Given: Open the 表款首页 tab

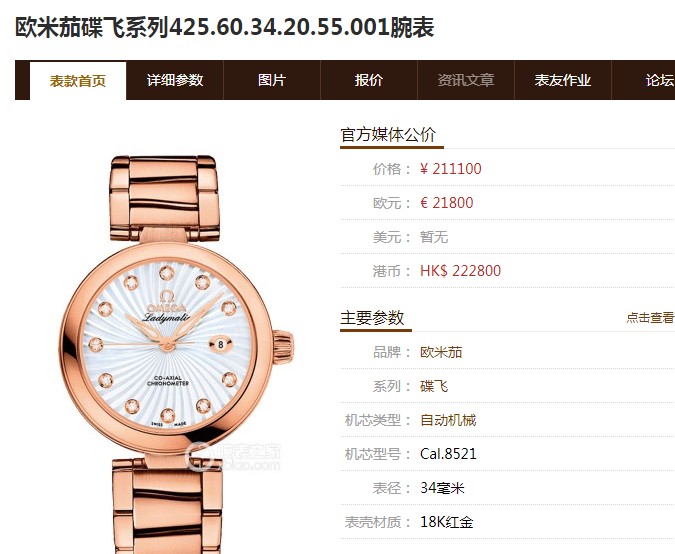Looking at the screenshot, I should pos(78,81).
